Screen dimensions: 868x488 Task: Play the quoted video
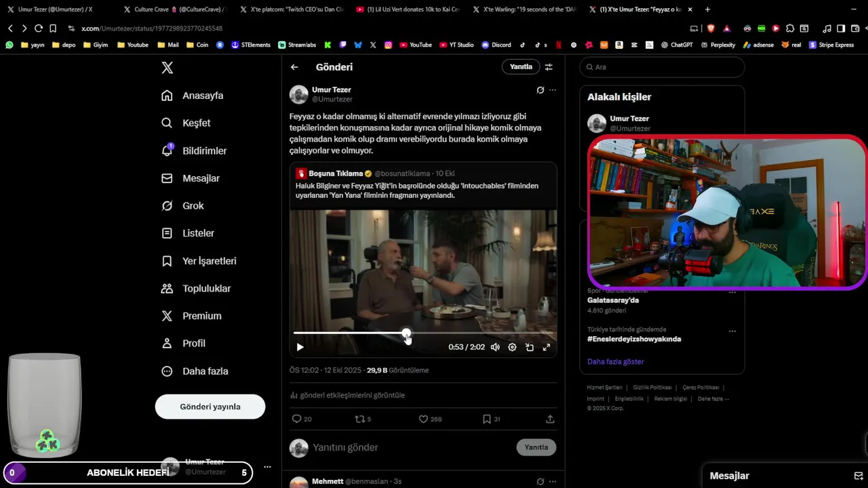tap(300, 347)
